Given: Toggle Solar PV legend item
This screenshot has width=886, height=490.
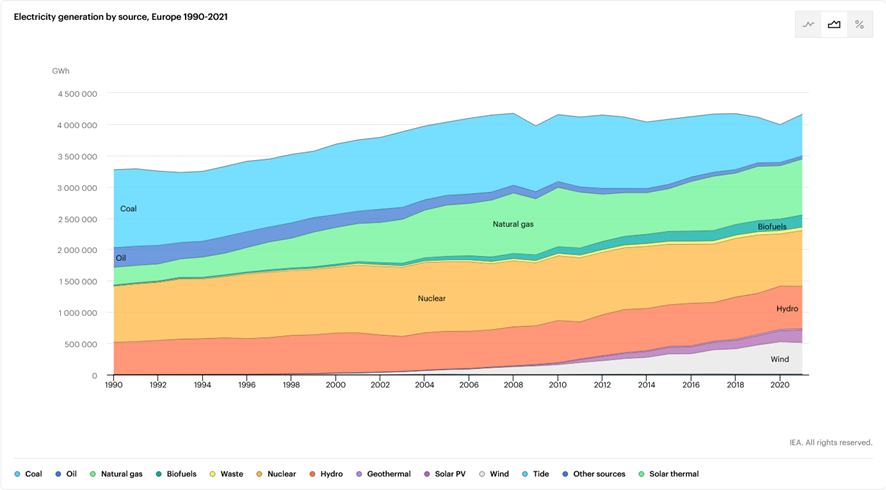Looking at the screenshot, I should (445, 474).
